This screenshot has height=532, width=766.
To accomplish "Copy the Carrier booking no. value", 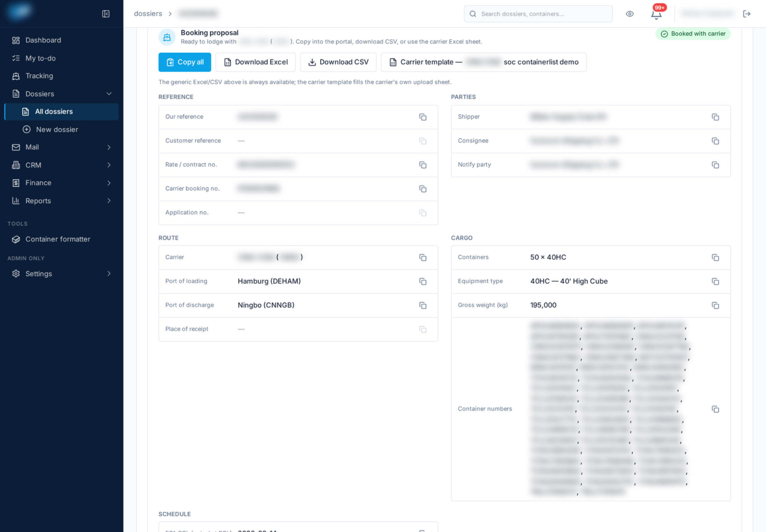I will tap(423, 189).
